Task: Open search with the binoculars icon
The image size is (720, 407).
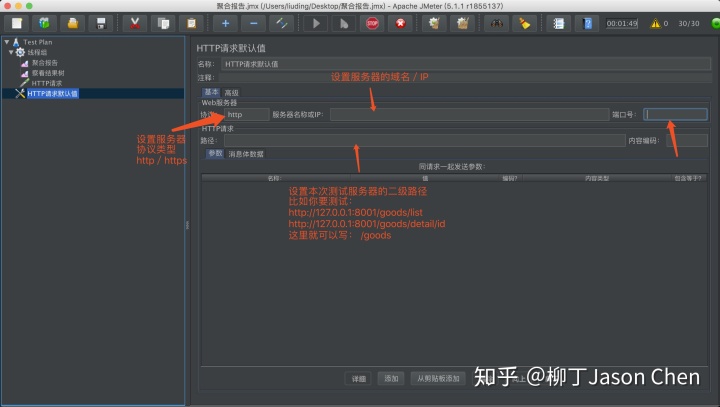Action: coord(496,23)
